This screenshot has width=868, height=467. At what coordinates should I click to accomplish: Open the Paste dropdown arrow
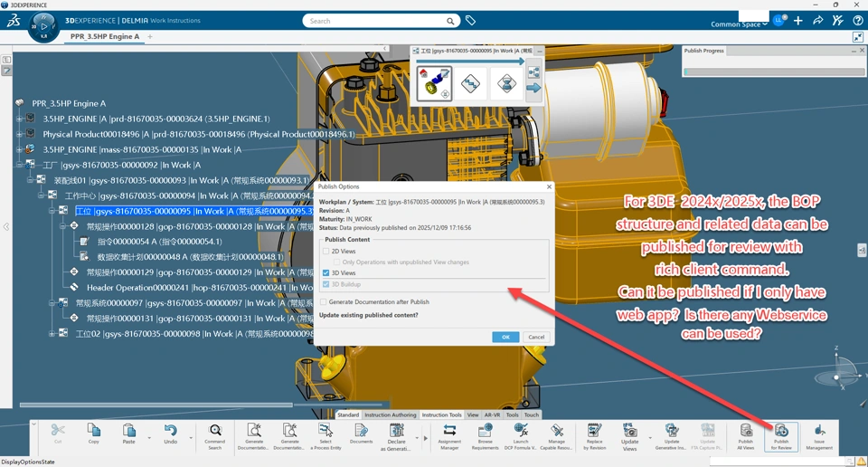149,438
